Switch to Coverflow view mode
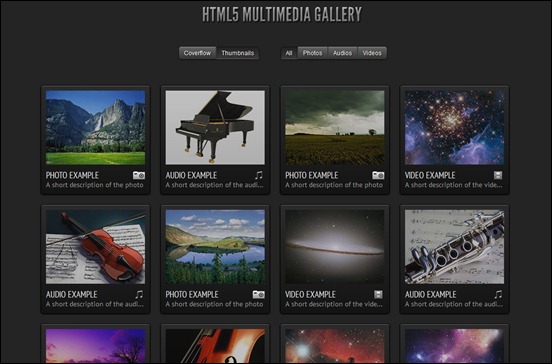The height and width of the screenshot is (364, 552). coord(197,53)
